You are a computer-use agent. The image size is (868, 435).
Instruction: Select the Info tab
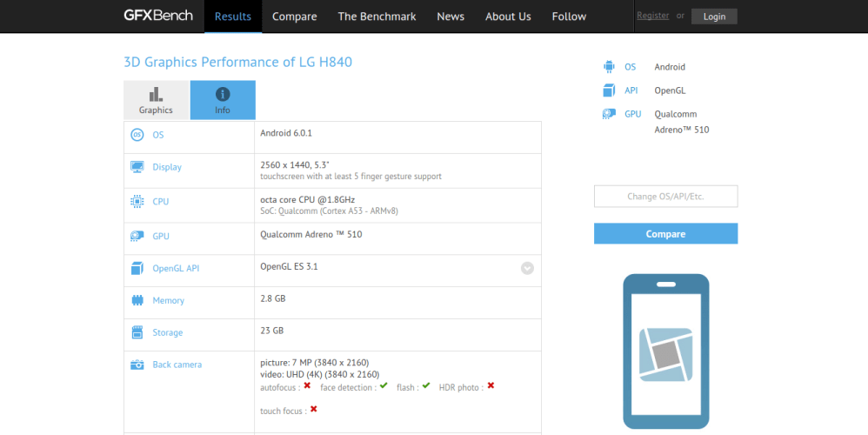[x=223, y=100]
